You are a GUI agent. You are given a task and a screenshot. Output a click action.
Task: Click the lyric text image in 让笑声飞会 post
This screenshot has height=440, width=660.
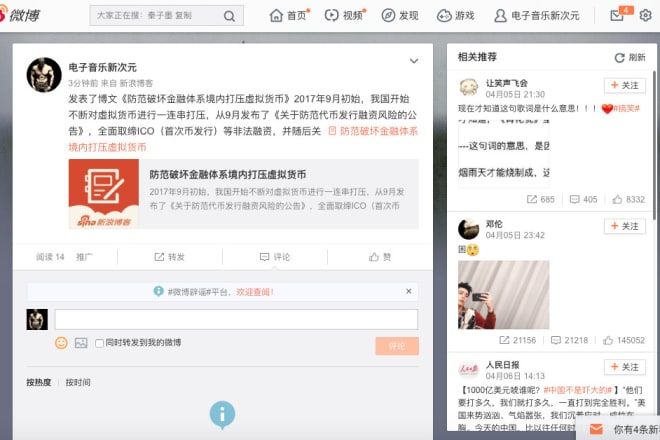pyautogui.click(x=503, y=153)
